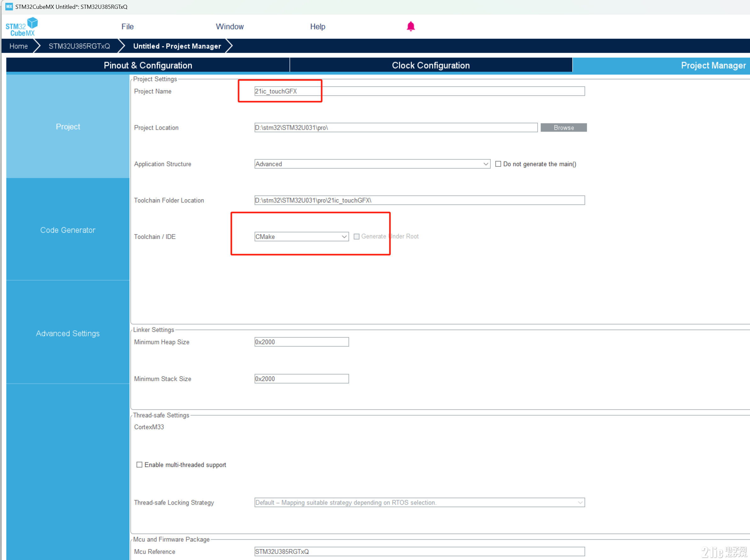The height and width of the screenshot is (560, 750).
Task: Switch to Clock Configuration tab
Action: pyautogui.click(x=431, y=65)
